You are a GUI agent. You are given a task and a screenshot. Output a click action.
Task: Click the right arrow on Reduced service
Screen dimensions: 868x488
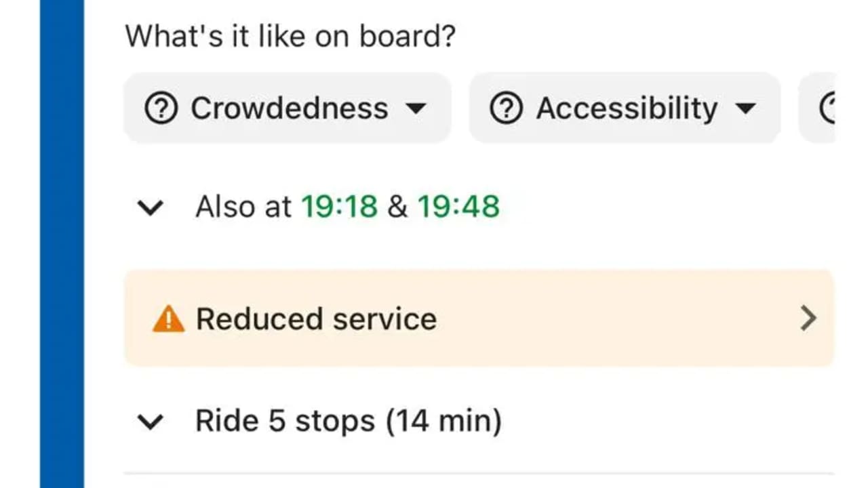(808, 318)
